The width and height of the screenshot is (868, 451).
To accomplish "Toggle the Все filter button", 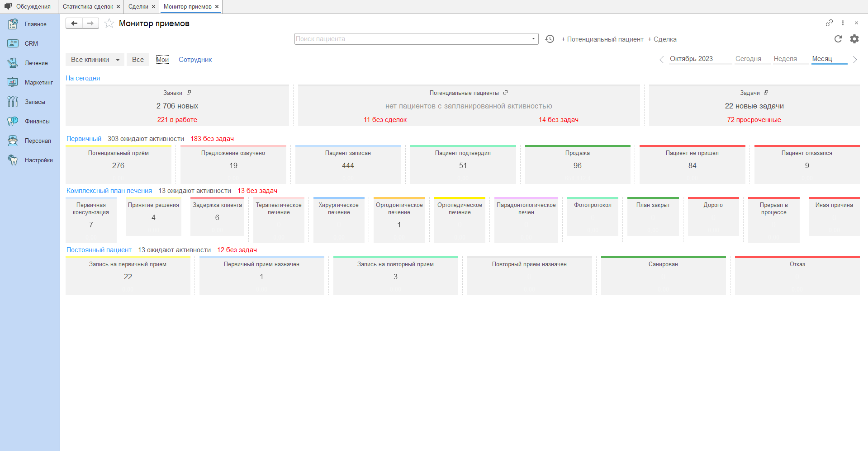I will tap(138, 60).
